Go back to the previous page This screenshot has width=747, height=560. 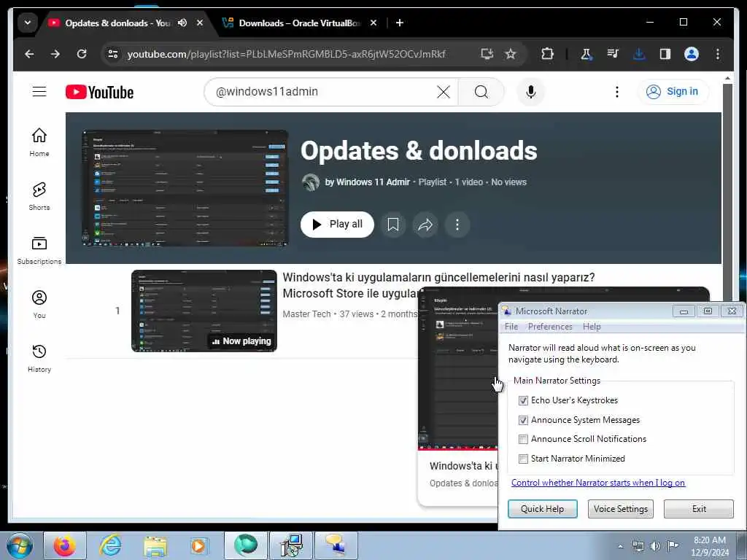tap(29, 54)
